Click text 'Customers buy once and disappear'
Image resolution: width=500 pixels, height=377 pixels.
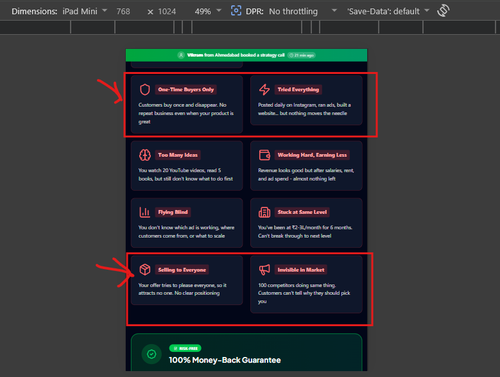(x=178, y=105)
